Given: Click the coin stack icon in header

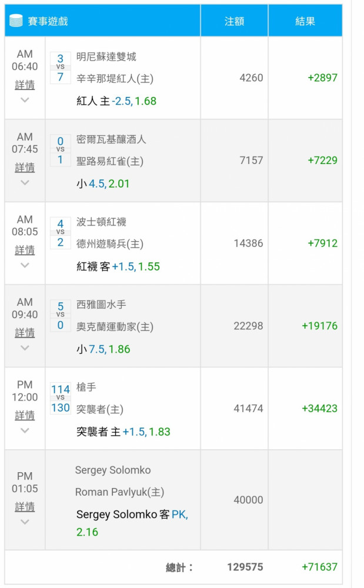Looking at the screenshot, I should click(x=16, y=21).
